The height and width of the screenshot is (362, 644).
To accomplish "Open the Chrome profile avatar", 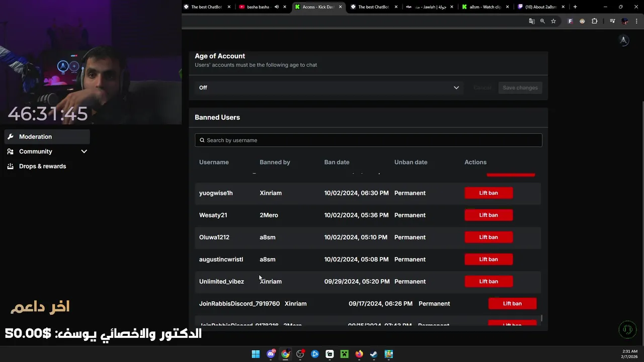I will [625, 21].
